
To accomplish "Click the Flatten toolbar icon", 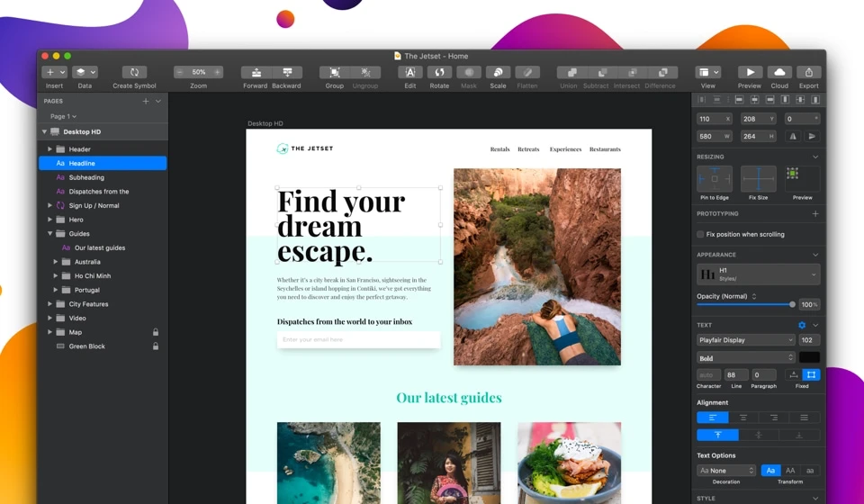I will 527,72.
